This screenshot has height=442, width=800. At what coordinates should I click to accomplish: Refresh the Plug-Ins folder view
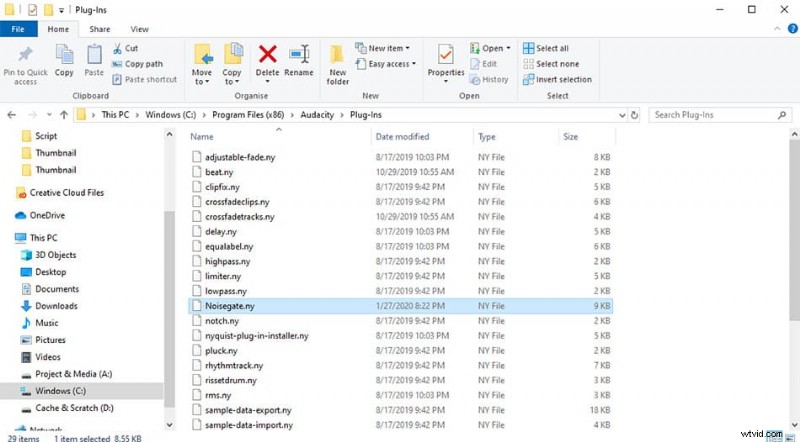click(x=635, y=115)
